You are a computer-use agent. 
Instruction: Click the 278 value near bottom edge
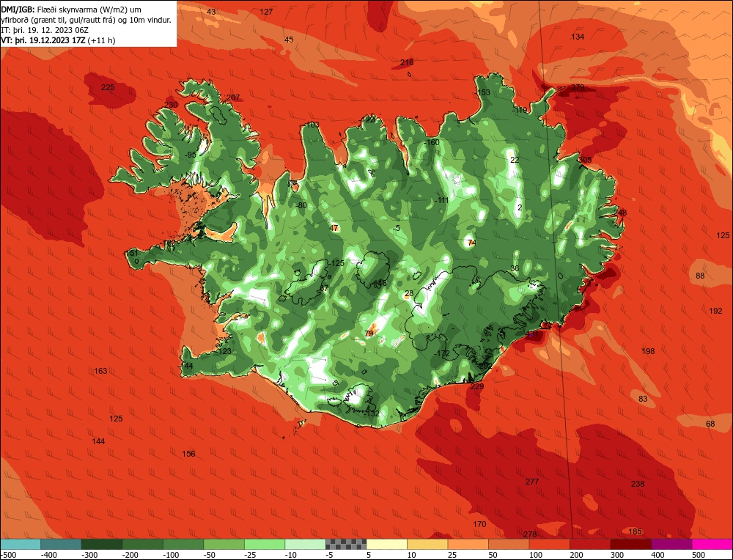tap(530, 534)
